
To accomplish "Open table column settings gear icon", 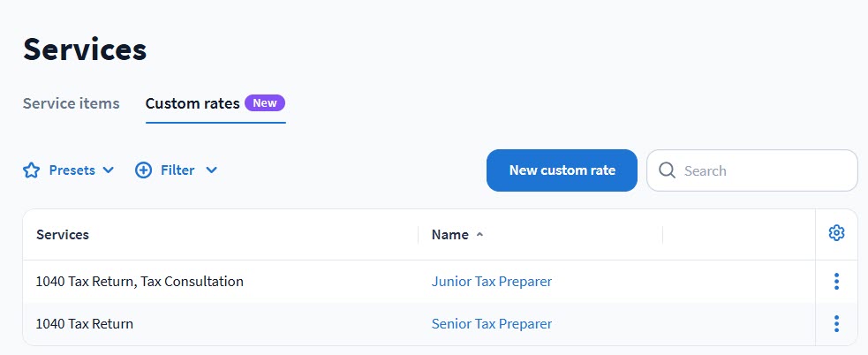I will (836, 233).
